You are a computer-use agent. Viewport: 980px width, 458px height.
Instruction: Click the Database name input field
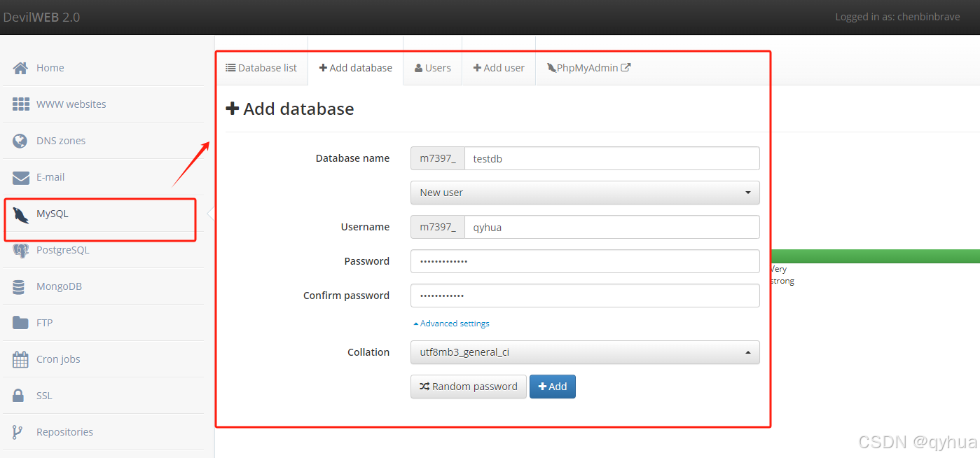point(612,158)
